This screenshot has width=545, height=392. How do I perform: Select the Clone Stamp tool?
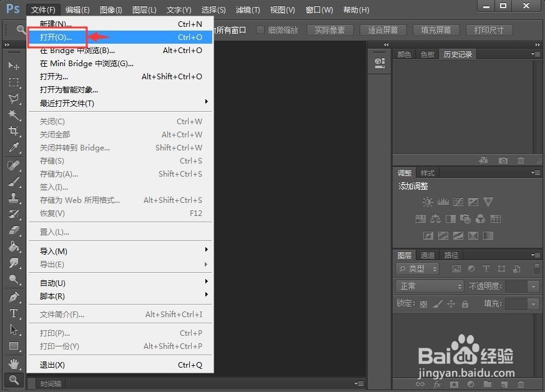coord(14,198)
